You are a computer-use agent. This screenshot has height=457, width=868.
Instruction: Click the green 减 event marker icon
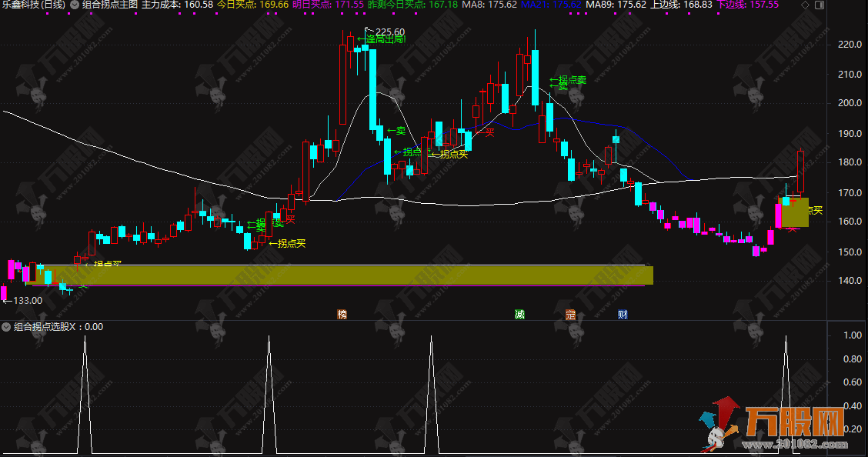[x=520, y=314]
